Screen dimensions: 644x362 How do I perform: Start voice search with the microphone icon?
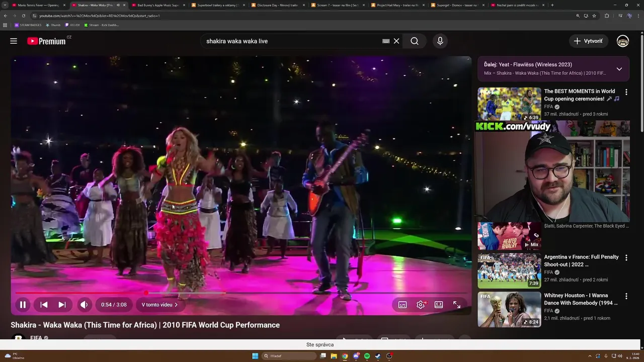point(440,41)
